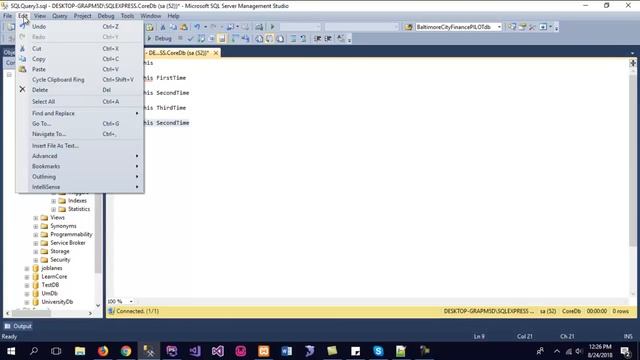Screen dimensions: 640x360
Task: Click Specify Values for Template Parameters icon
Action: pyautogui.click(x=340, y=38)
